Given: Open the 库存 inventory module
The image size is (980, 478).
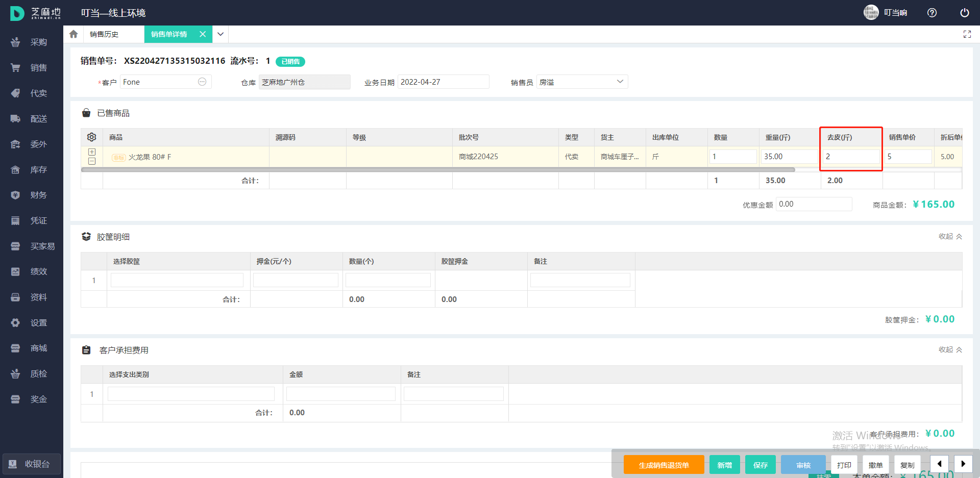Looking at the screenshot, I should tap(31, 170).
